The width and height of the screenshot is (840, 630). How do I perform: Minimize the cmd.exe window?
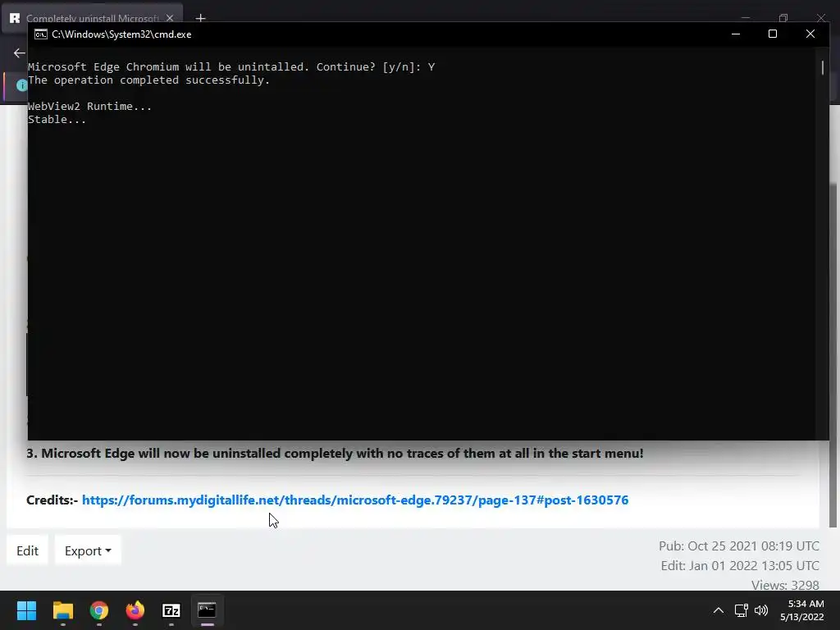tap(736, 34)
